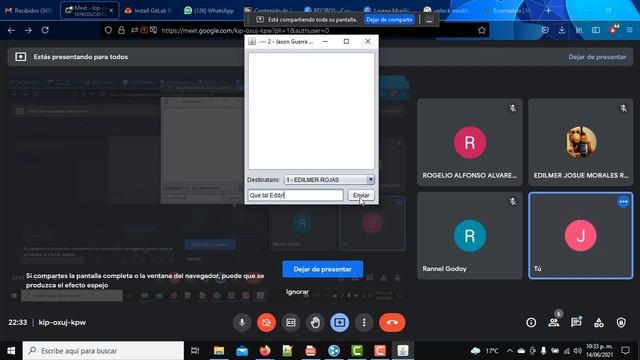This screenshot has height=360, width=640.
Task: Open the chat with everyone panel
Action: (576, 322)
